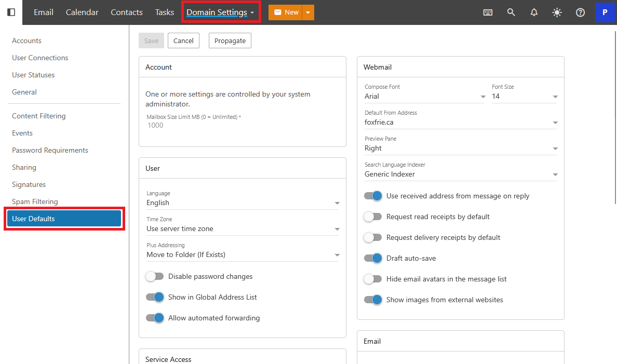Open the notifications bell icon
617x364 pixels.
tap(534, 12)
